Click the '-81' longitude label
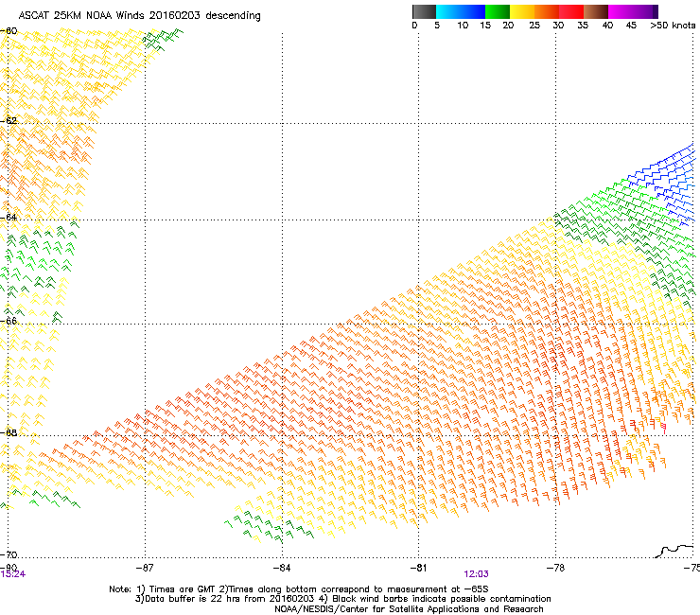The image size is (700, 615). click(418, 568)
